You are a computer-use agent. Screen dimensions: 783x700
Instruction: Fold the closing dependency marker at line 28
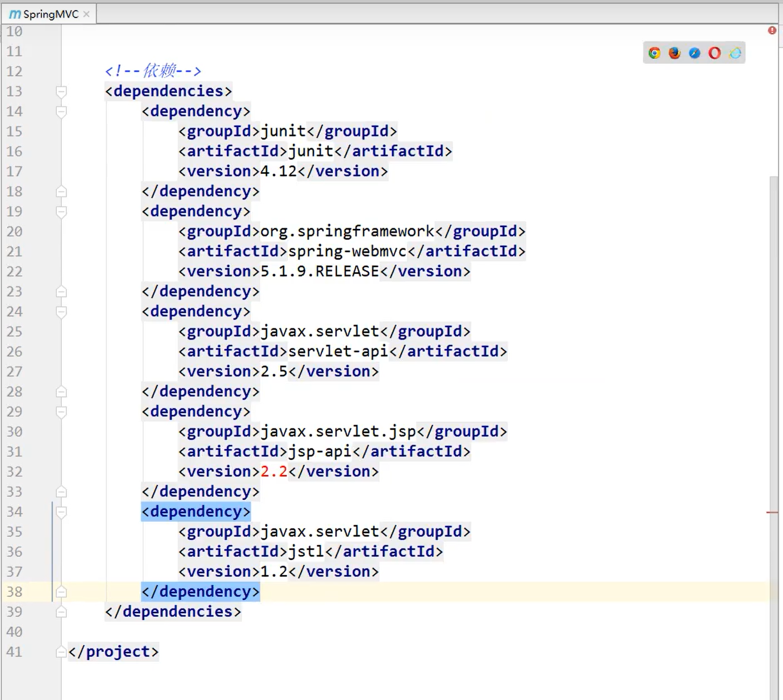[x=61, y=392]
